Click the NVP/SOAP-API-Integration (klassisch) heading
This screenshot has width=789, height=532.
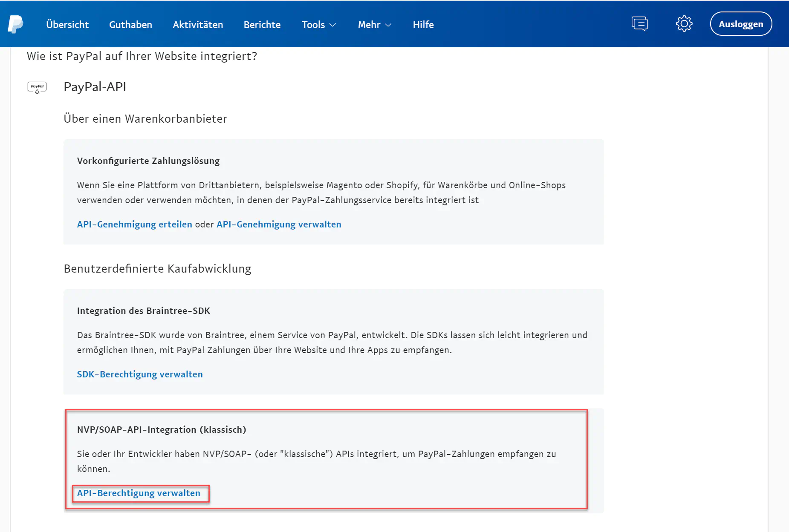coord(162,430)
